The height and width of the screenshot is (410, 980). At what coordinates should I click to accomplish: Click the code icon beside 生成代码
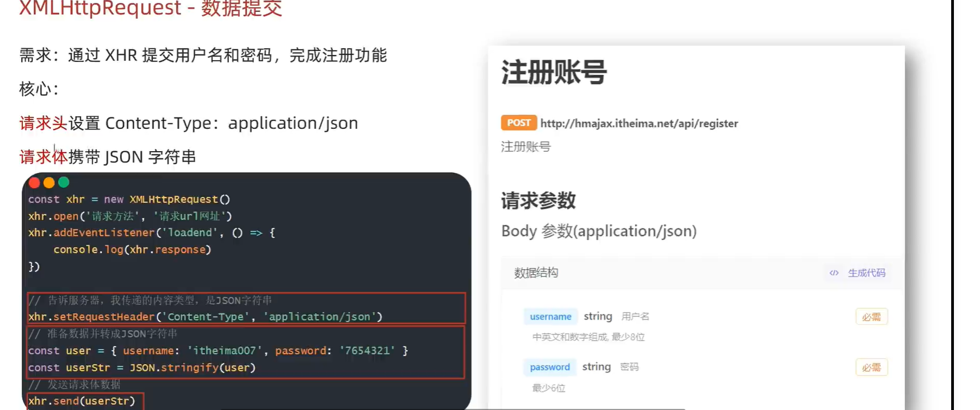click(x=834, y=273)
